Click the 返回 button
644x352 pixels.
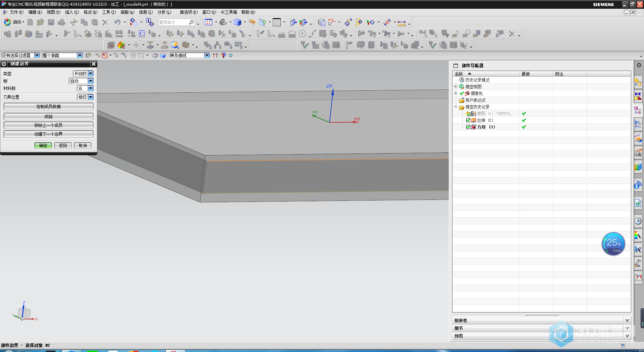pos(63,145)
